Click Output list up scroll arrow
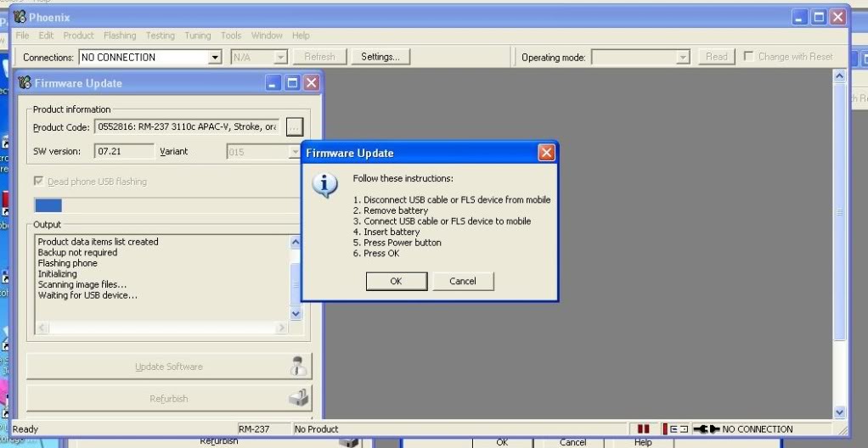 pyautogui.click(x=296, y=242)
